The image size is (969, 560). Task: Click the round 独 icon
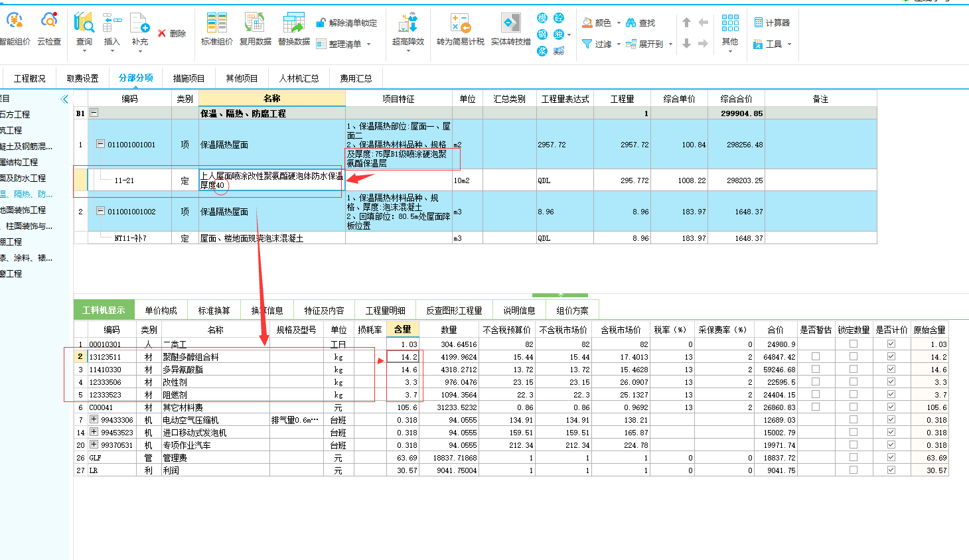click(559, 35)
